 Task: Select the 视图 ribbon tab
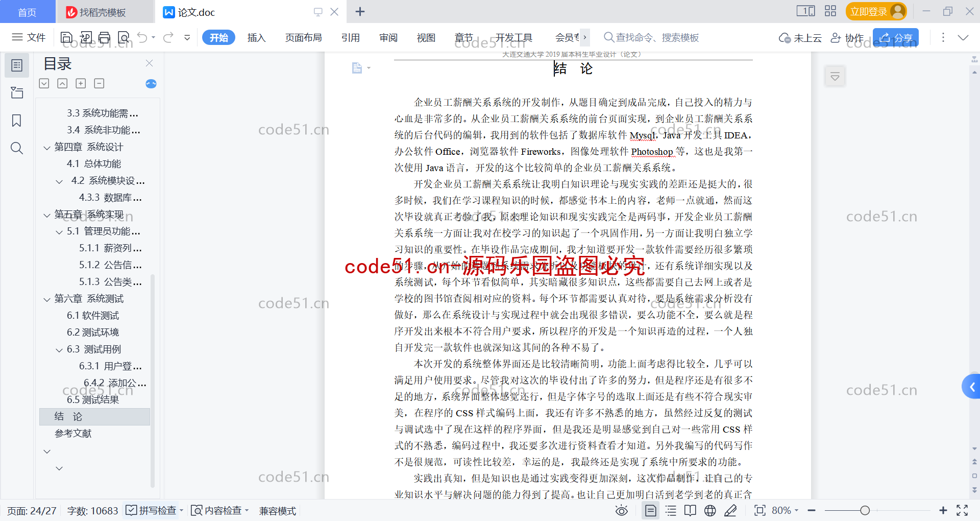pos(426,37)
